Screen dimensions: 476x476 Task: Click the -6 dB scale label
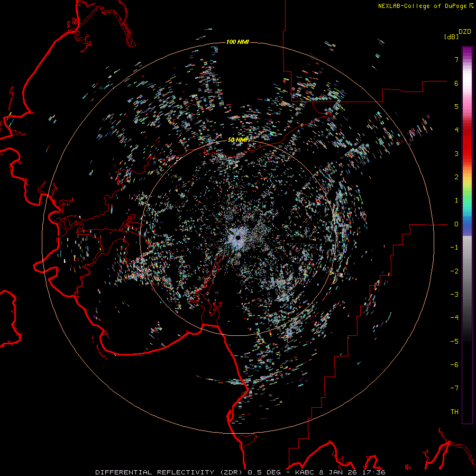(454, 365)
